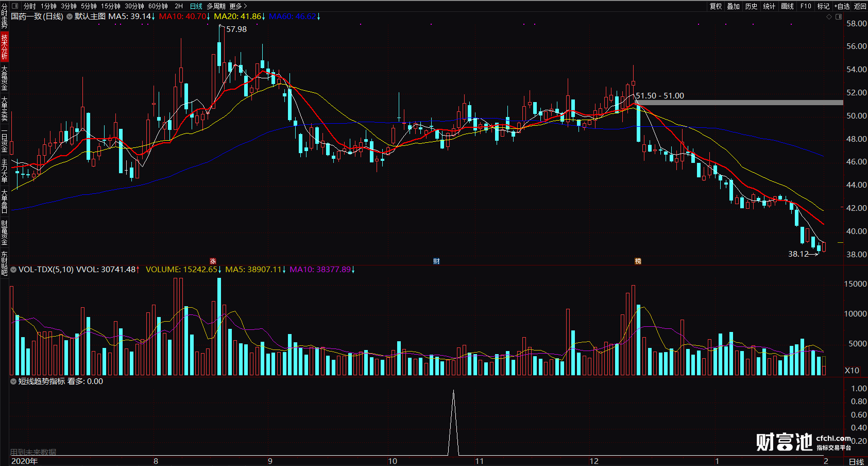
Task: Switch to 5分钟 timeframe
Action: pos(89,6)
